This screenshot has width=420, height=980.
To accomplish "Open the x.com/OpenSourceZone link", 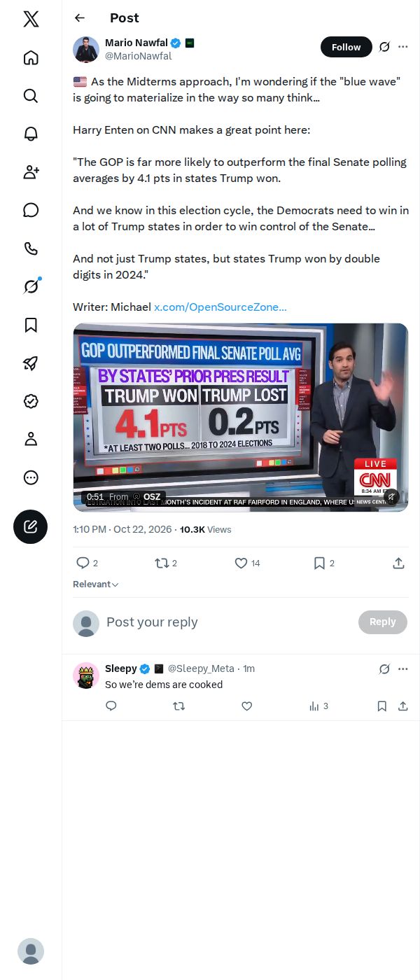I will (x=220, y=307).
